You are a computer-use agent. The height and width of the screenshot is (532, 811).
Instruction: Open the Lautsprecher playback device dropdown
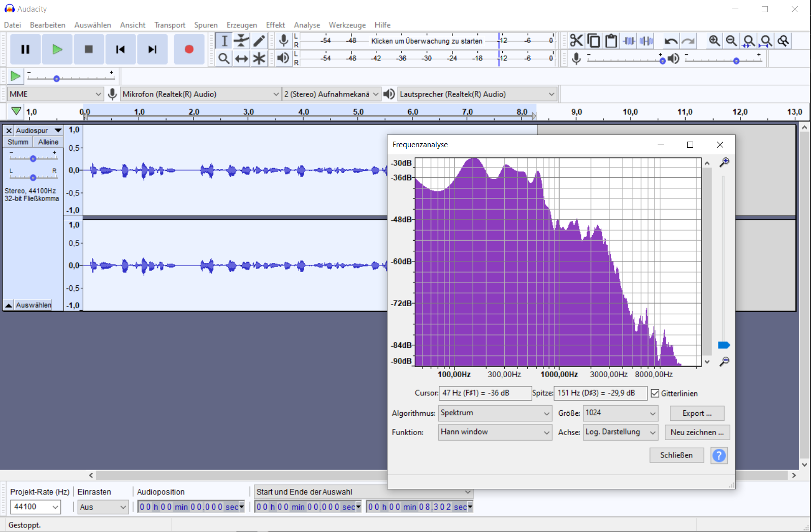(x=477, y=94)
